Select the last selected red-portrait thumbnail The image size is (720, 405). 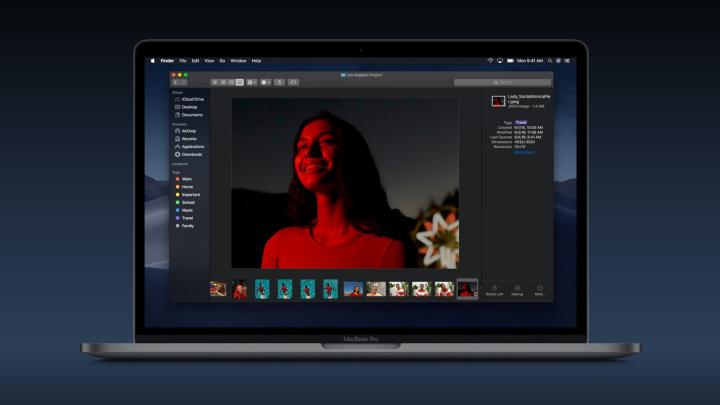click(x=467, y=289)
